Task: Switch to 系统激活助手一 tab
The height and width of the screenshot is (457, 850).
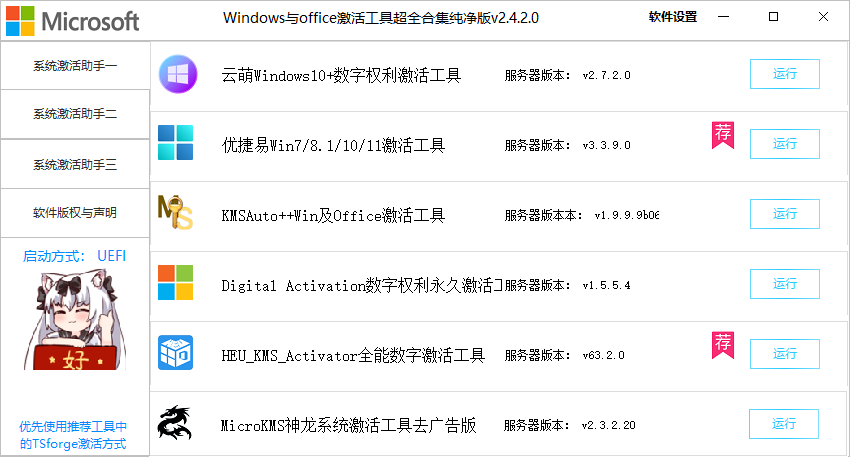Action: click(75, 66)
